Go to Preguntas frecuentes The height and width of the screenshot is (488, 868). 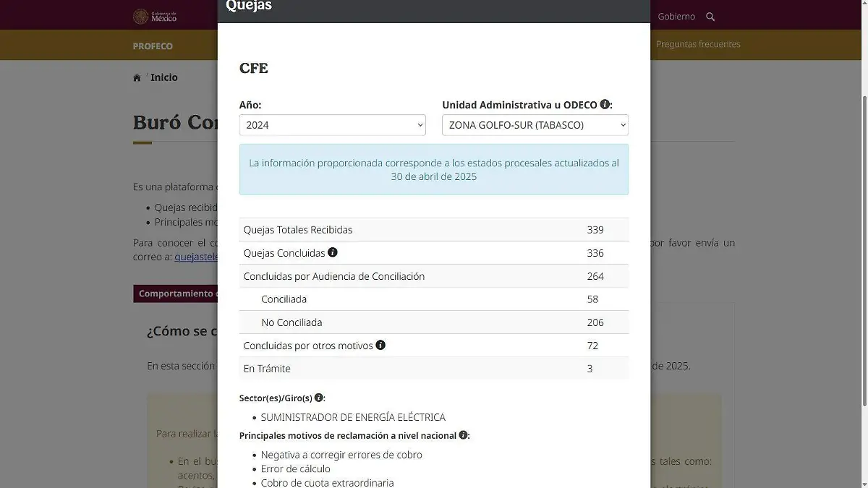click(698, 44)
